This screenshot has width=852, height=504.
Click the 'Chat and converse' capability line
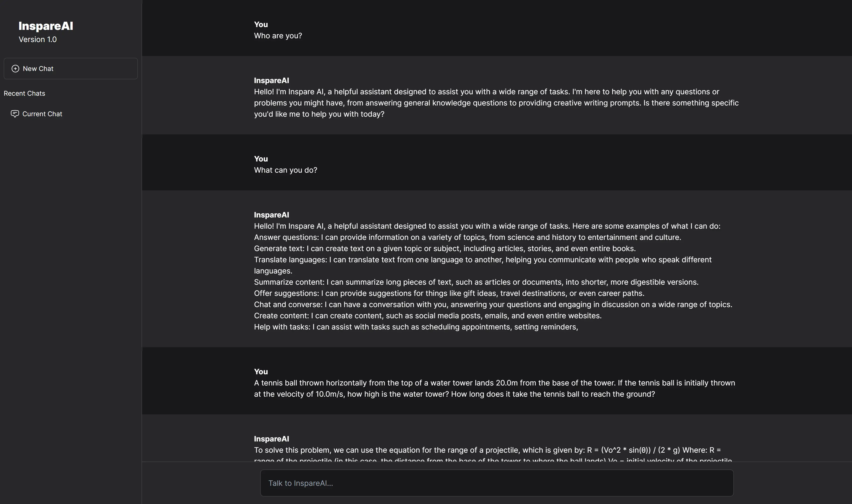point(493,305)
